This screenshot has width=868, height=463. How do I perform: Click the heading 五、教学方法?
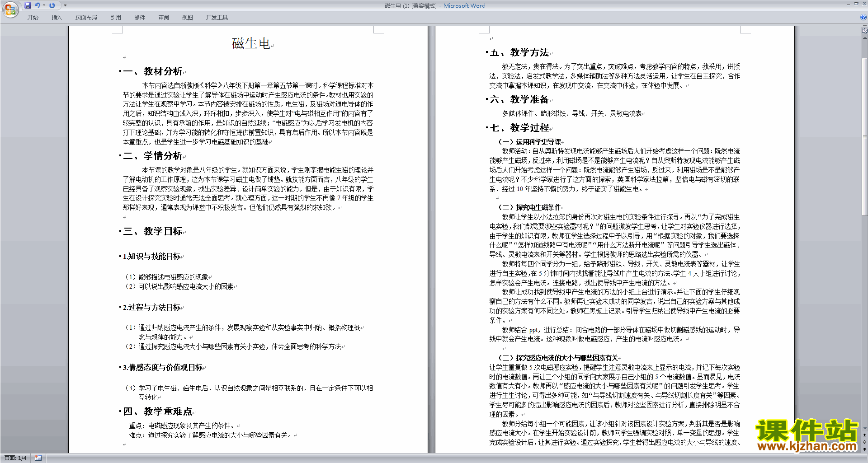pos(519,52)
